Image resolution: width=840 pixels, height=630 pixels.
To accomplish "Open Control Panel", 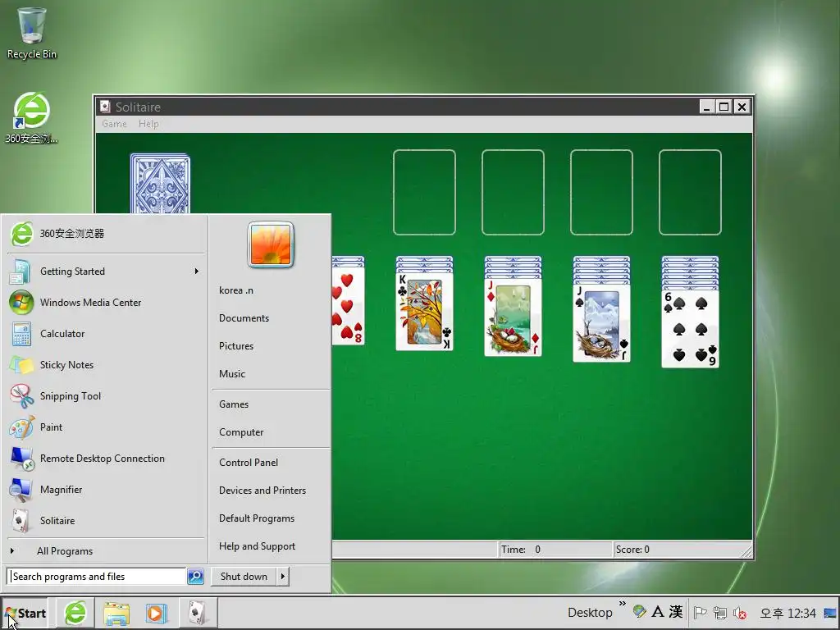I will point(249,463).
